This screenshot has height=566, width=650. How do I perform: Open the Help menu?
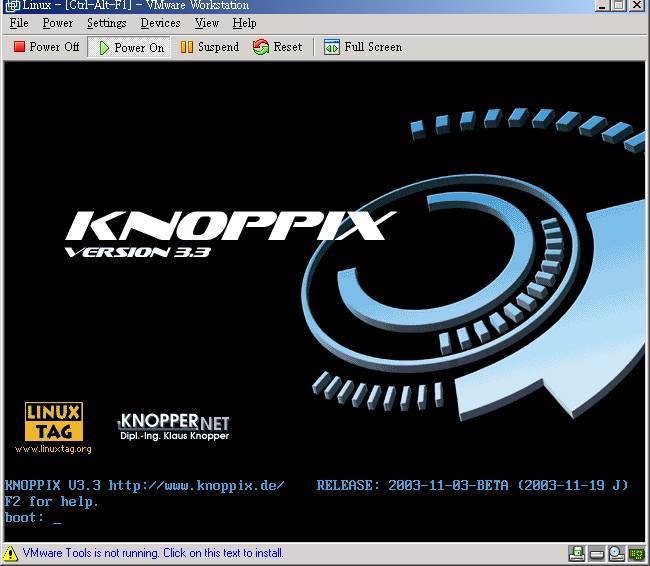click(244, 23)
